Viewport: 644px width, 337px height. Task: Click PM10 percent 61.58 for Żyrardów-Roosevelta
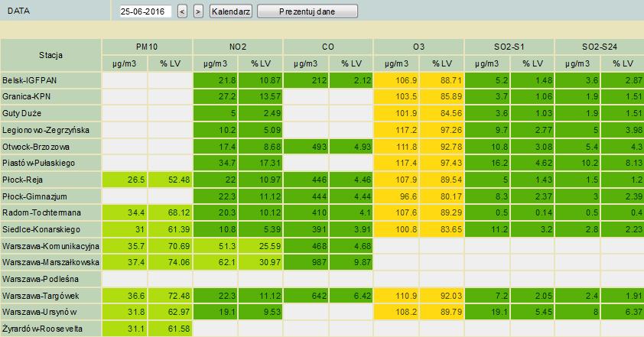tap(170, 329)
